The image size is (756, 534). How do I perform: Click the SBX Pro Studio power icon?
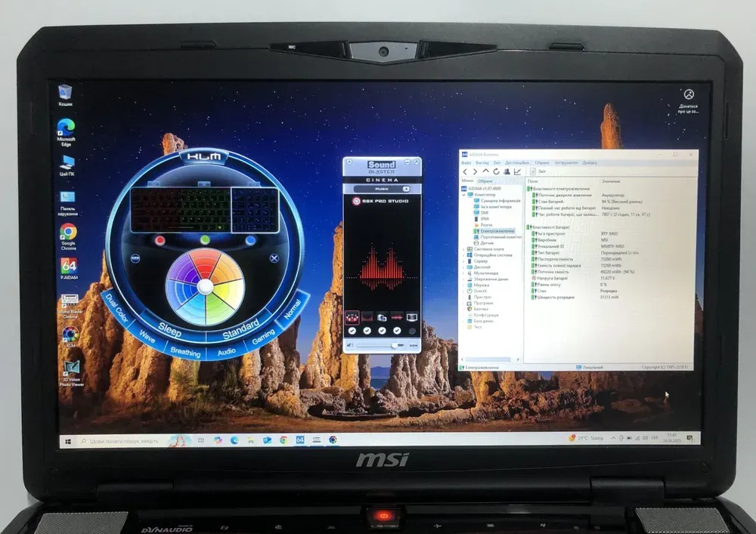click(x=356, y=202)
